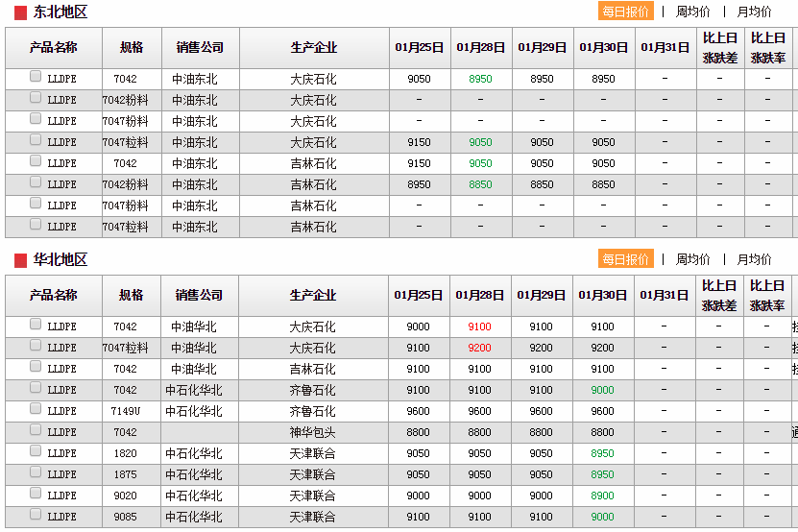Tick the 1875 天津联合 row checkbox
Viewport: 798px width, 532px height.
click(36, 472)
